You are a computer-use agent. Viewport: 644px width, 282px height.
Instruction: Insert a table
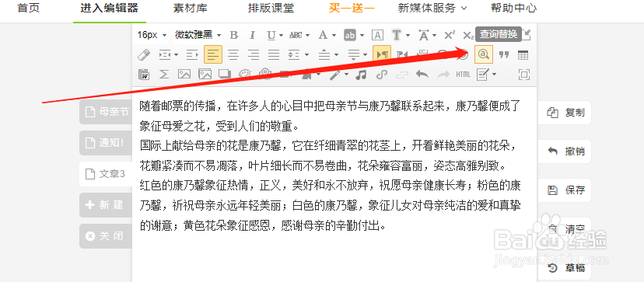coord(523,54)
